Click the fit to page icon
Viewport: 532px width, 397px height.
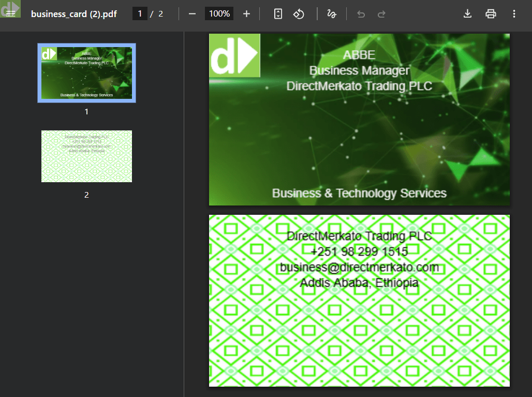click(278, 14)
